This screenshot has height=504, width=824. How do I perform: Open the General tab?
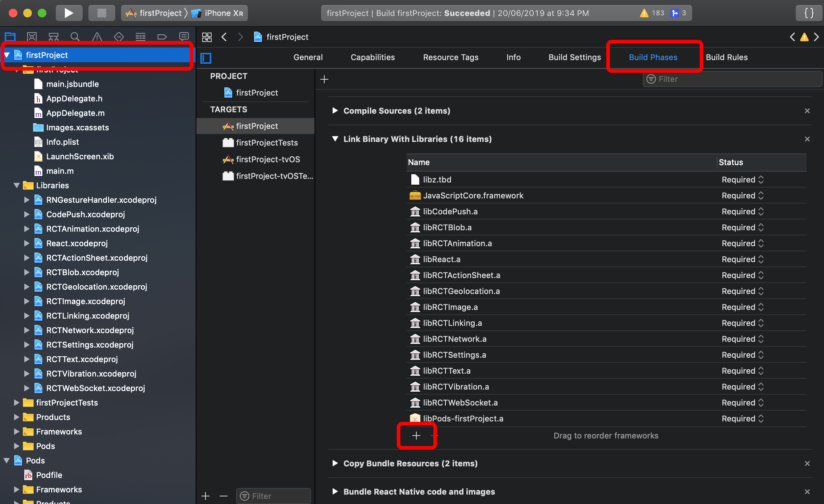click(x=308, y=57)
